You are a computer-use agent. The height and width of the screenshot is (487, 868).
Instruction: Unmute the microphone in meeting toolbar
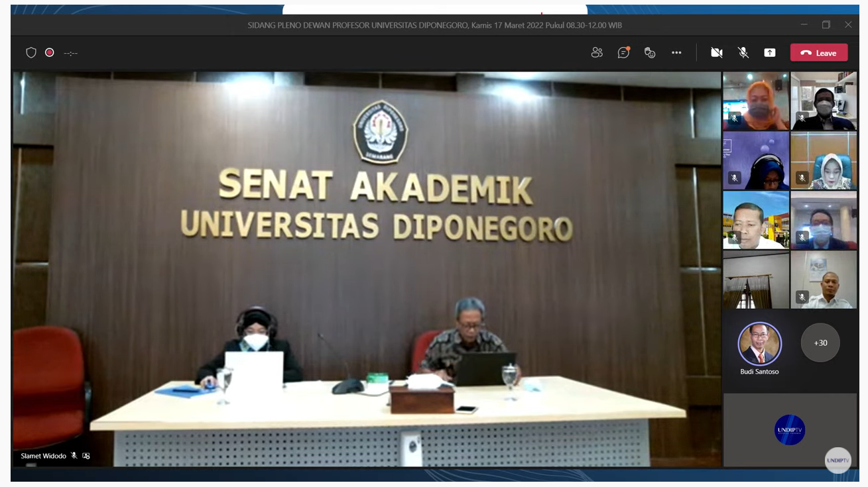(743, 53)
